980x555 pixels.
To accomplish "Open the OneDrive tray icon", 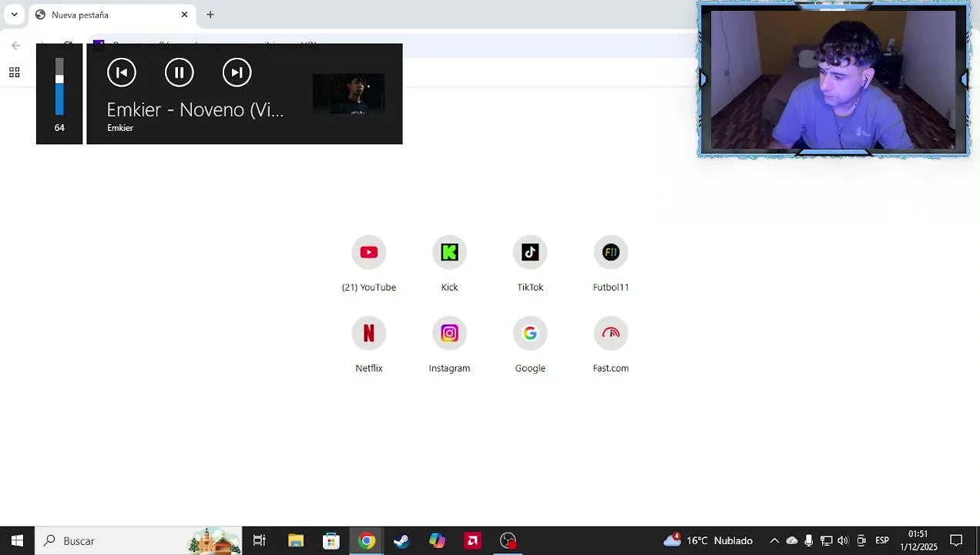I will point(791,540).
